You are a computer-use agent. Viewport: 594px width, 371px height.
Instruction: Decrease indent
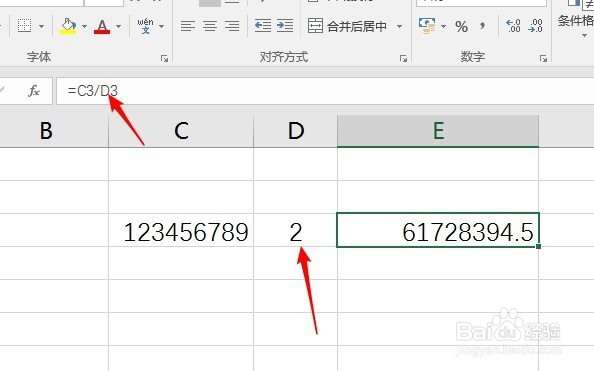(263, 26)
